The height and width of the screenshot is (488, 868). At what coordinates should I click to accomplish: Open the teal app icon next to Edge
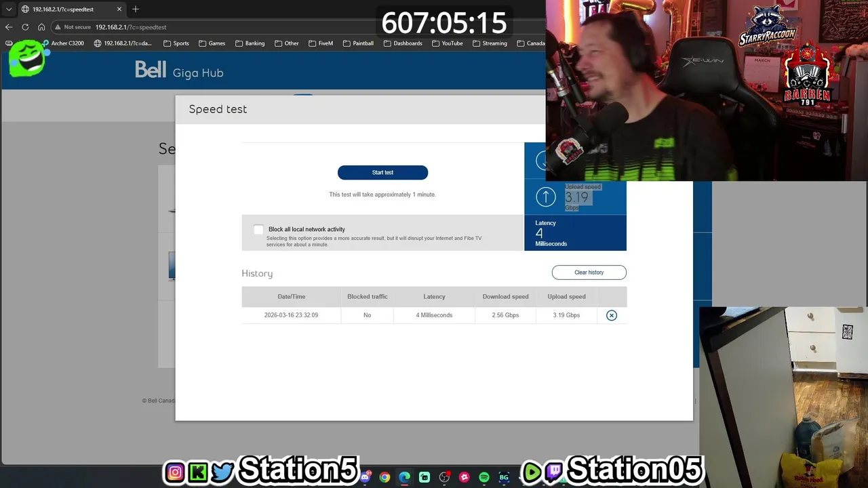click(425, 477)
